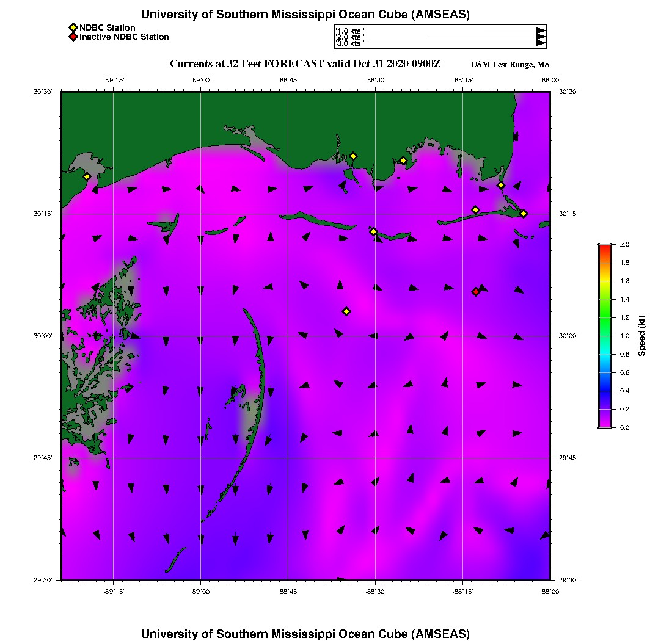The image size is (672, 641).
Task: Click the northernmost yellow station marker
Action: [x=353, y=156]
